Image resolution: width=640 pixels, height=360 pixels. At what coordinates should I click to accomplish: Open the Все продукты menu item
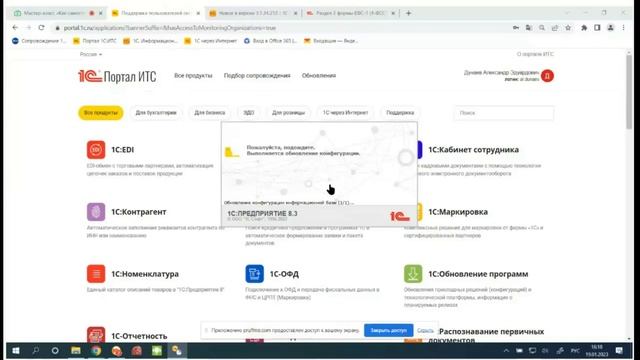tap(193, 76)
